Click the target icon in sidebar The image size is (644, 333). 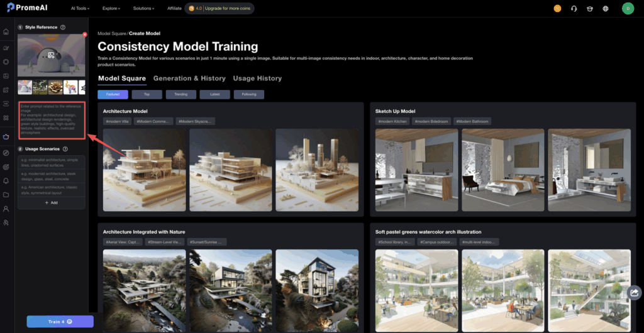click(x=6, y=167)
